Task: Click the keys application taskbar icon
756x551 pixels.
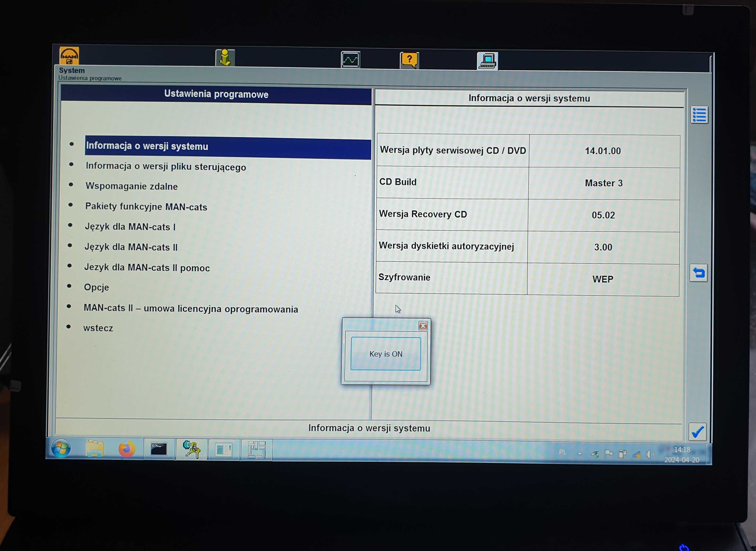Action: point(191,449)
